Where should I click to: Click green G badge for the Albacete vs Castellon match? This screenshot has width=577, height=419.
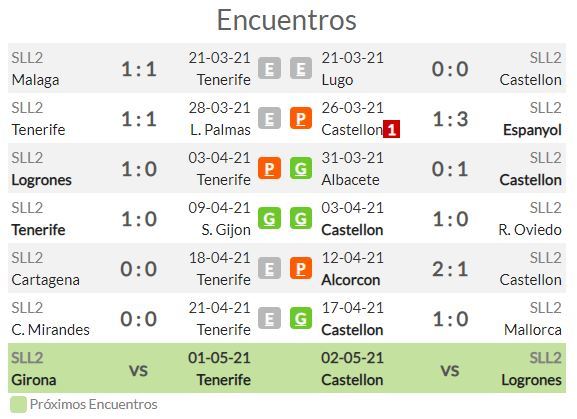[x=301, y=168]
